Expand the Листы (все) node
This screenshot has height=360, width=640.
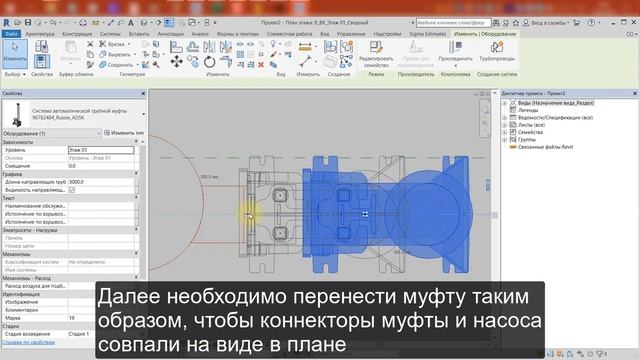(x=505, y=125)
